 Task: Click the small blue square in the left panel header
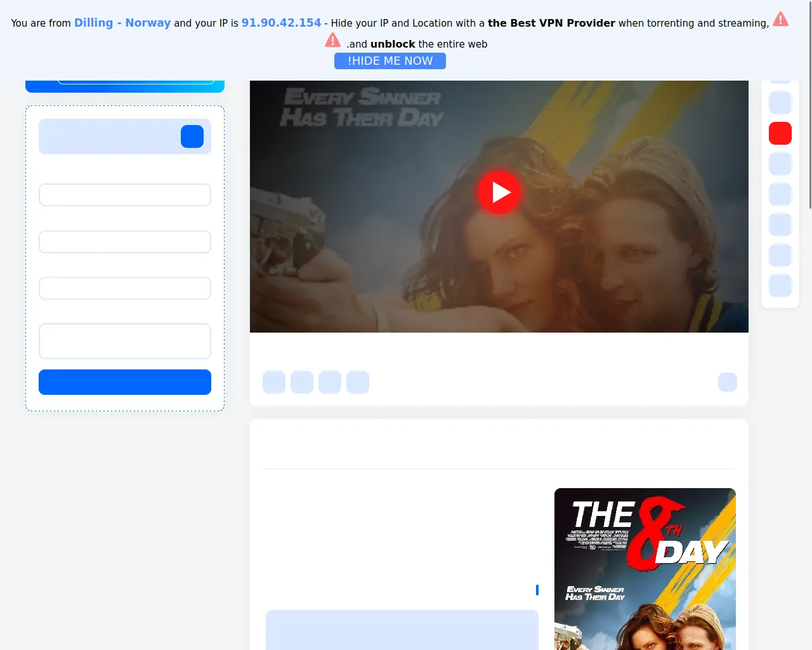[192, 136]
